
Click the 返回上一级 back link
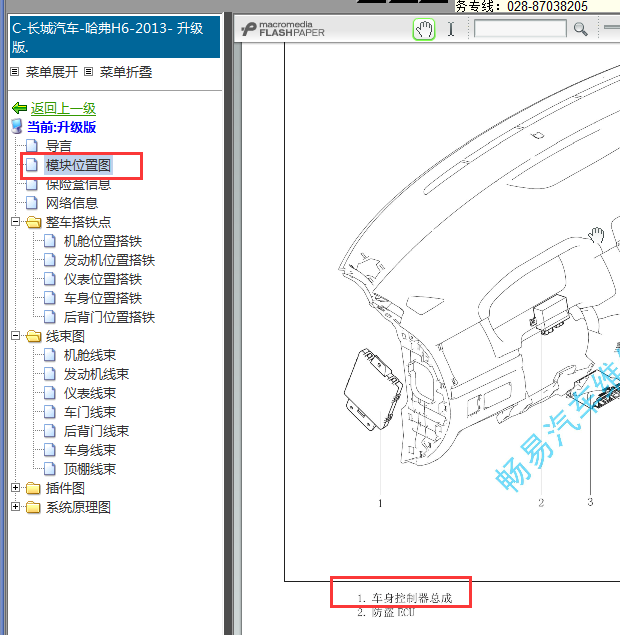pyautogui.click(x=63, y=108)
